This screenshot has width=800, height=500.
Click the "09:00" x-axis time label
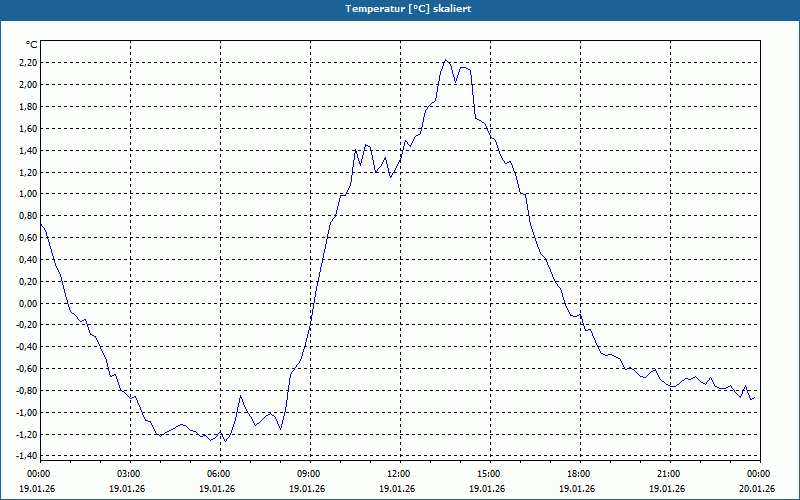(310, 474)
